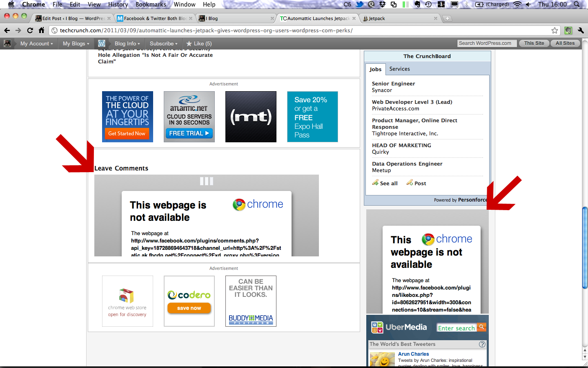This screenshot has height=368, width=588.
Task: Open the Bookmarks menu in menu bar
Action: click(151, 4)
